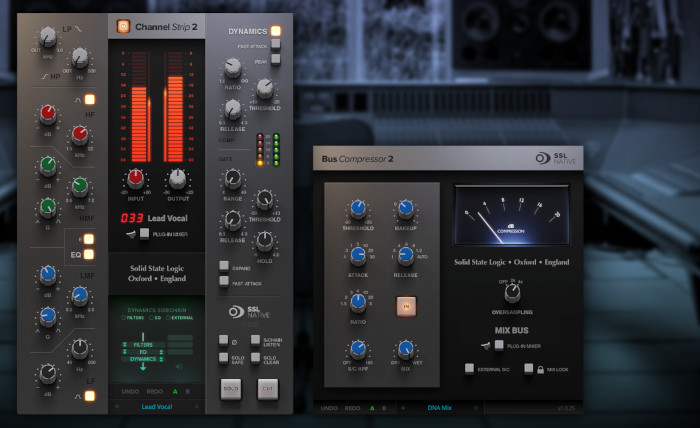The image size is (700, 428).
Task: Move EQ up using its right arrows
Action: [161, 352]
